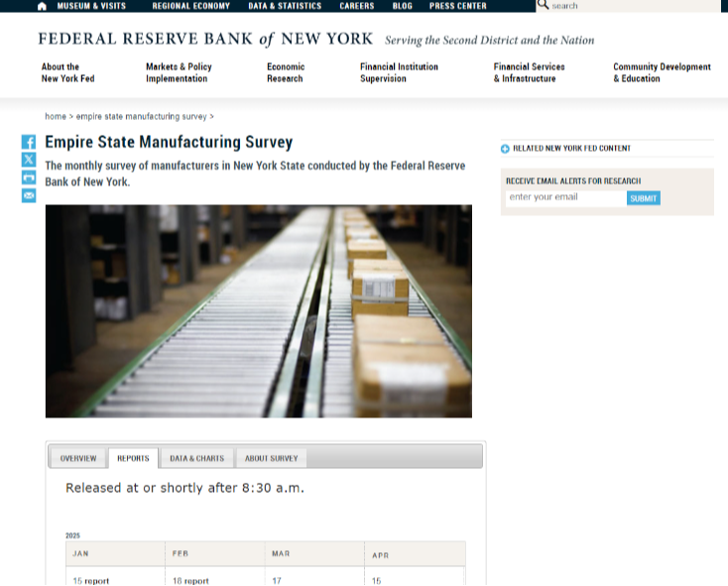The width and height of the screenshot is (728, 586).
Task: Click the search magnifier icon
Action: tap(543, 5)
